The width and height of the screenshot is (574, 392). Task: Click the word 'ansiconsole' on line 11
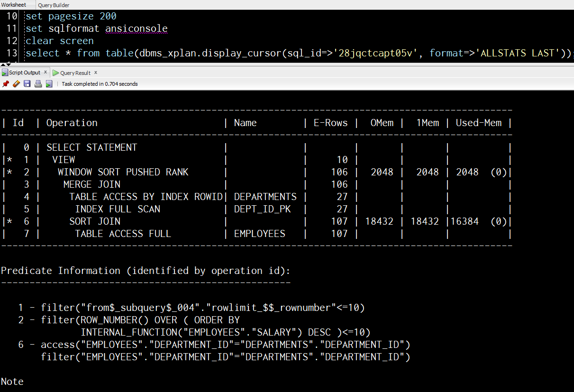(137, 28)
